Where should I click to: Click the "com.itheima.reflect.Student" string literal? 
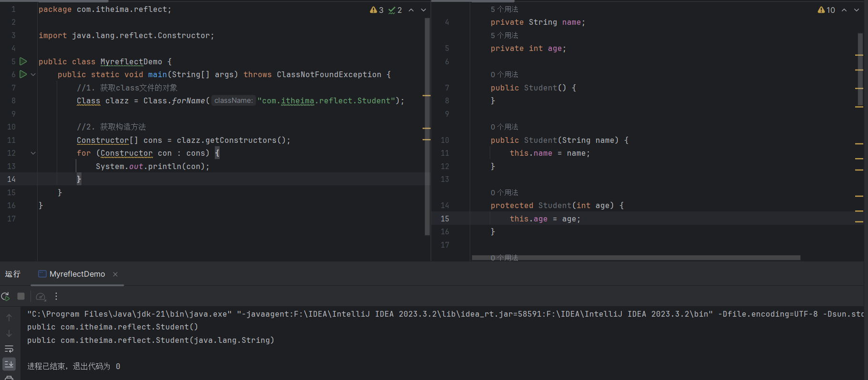(x=326, y=101)
